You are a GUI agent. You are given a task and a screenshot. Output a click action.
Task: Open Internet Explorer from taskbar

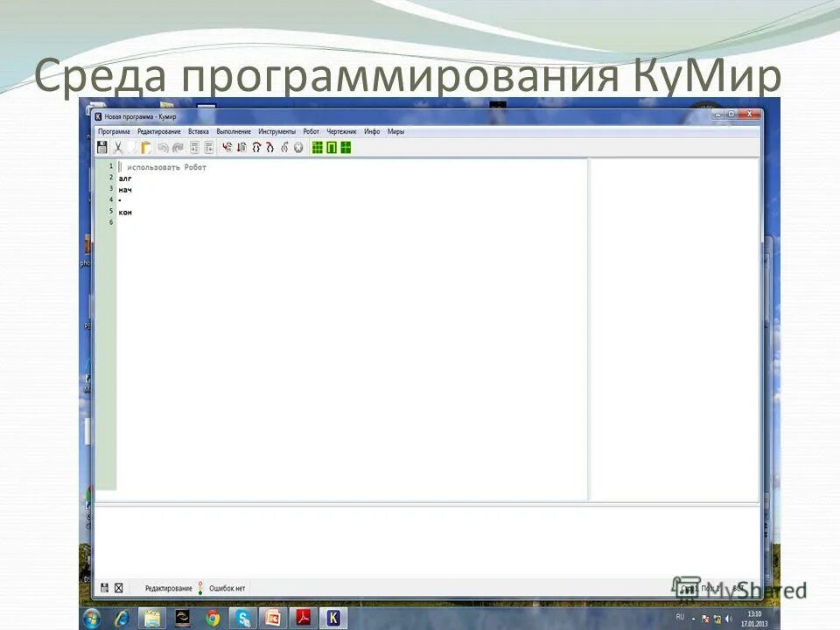(x=122, y=619)
